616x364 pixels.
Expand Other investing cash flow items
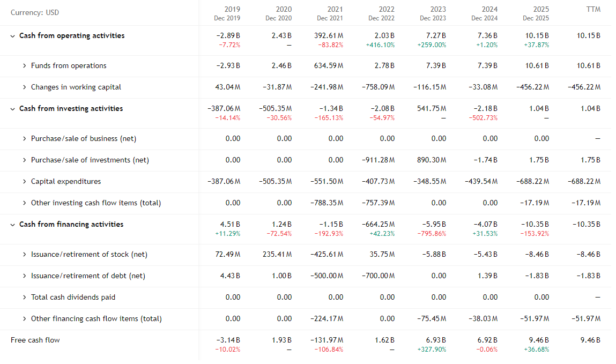(x=25, y=203)
